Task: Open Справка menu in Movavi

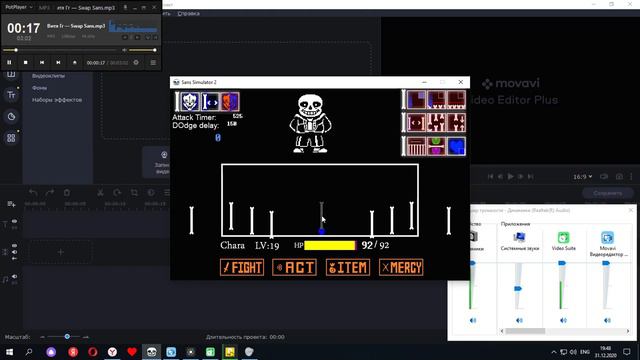Action: coord(189,13)
